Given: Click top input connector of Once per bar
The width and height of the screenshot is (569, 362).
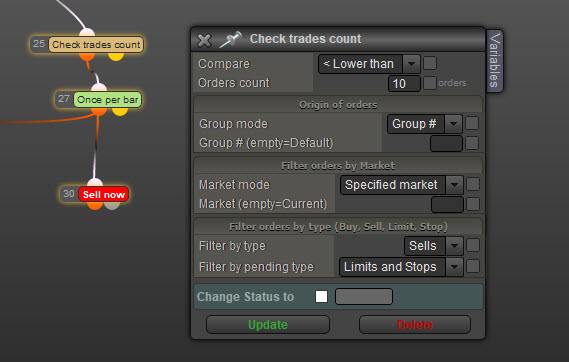Looking at the screenshot, I should (99, 87).
